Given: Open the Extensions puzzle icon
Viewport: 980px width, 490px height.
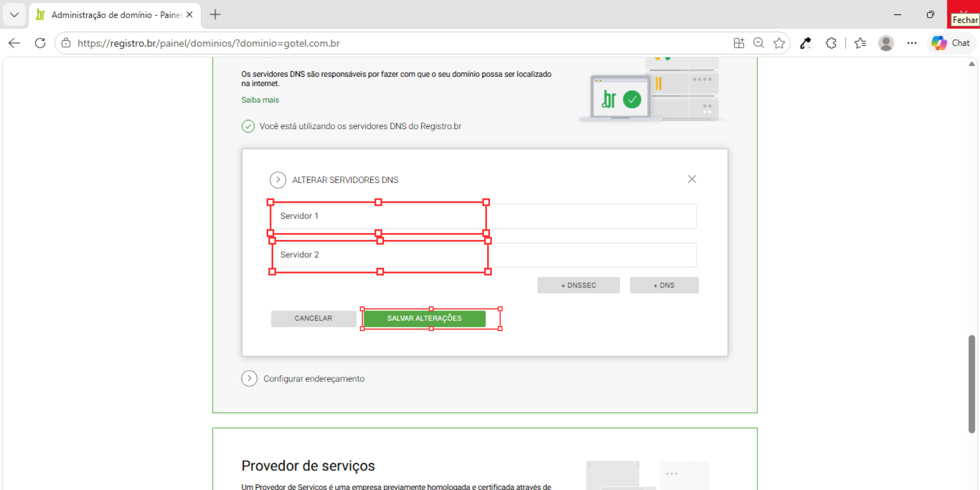Looking at the screenshot, I should click(831, 43).
